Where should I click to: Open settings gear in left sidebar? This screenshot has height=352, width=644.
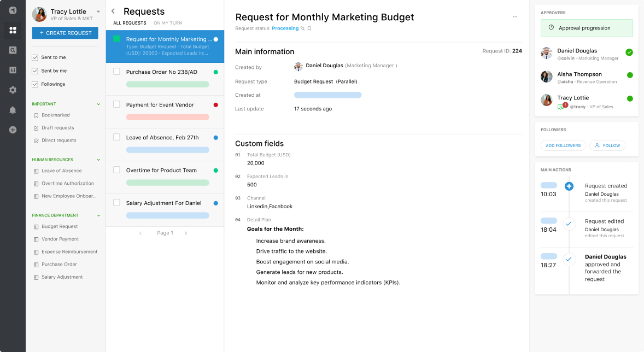coord(13,90)
